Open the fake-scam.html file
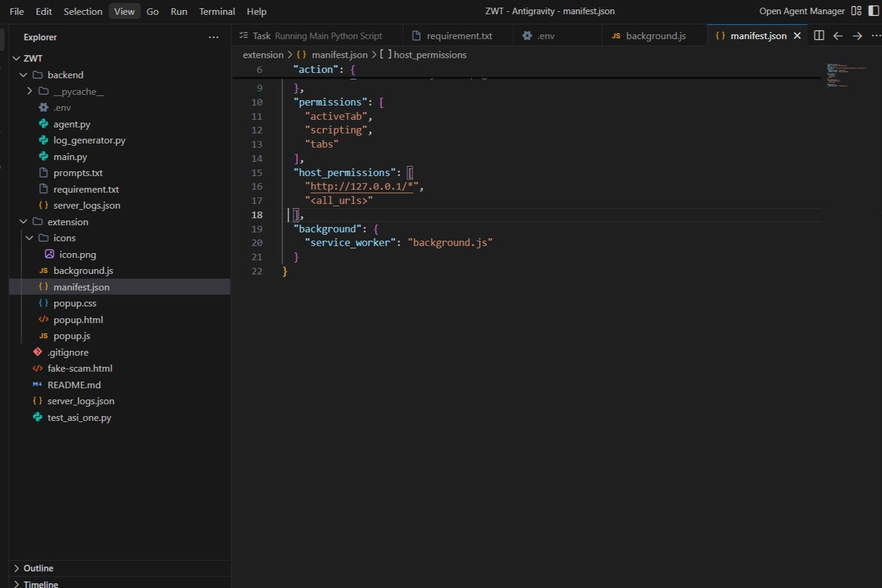The height and width of the screenshot is (588, 882). click(x=79, y=368)
